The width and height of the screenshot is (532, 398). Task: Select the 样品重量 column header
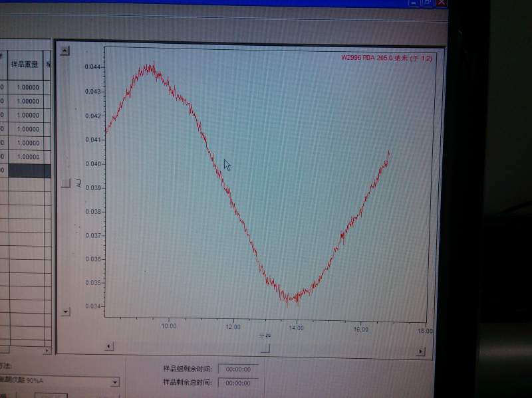(x=25, y=64)
